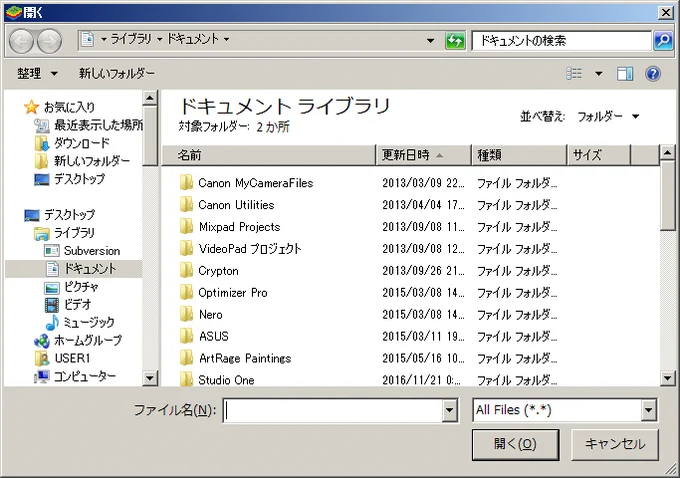Click the VideoPad プロジェクト folder icon
Viewport: 680px width, 478px height.
186,249
